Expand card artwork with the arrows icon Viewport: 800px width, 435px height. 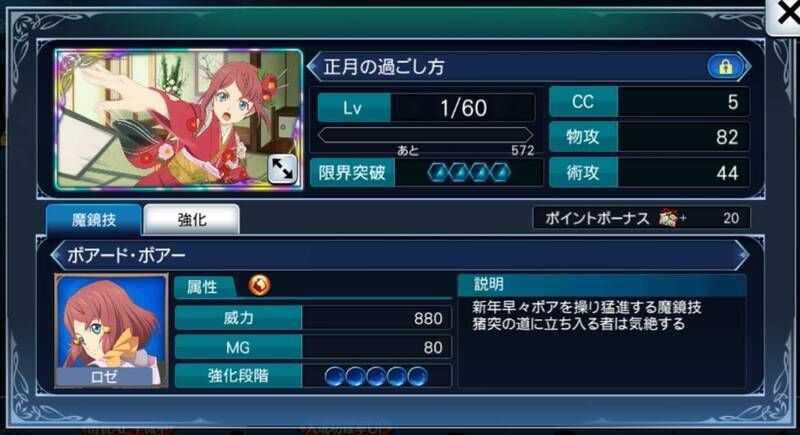click(x=282, y=169)
